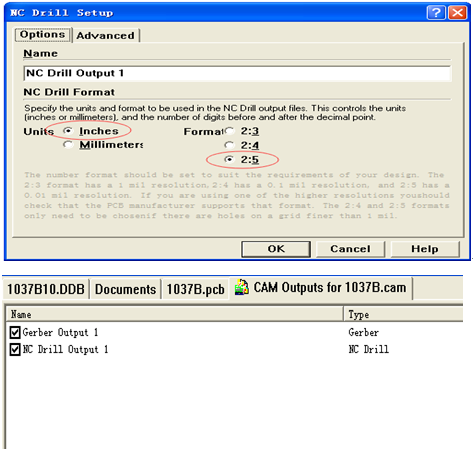The height and width of the screenshot is (449, 473).
Task: Switch to the Advanced tab
Action: coord(105,35)
